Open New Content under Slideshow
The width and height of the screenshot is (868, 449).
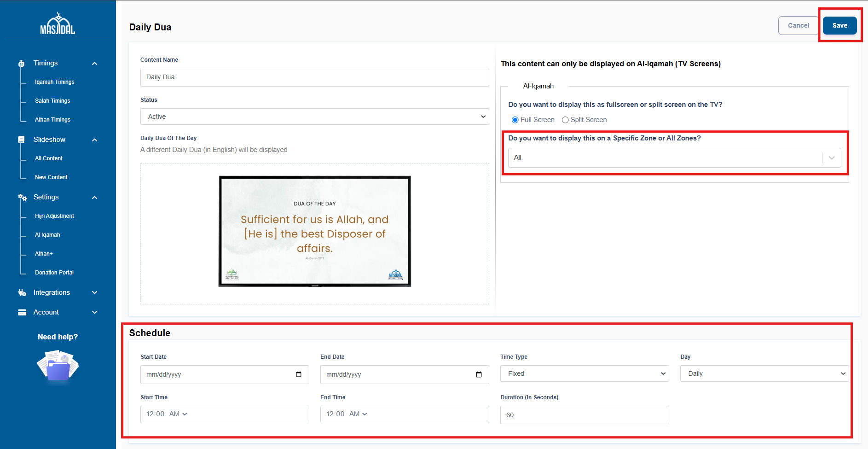[x=51, y=177]
